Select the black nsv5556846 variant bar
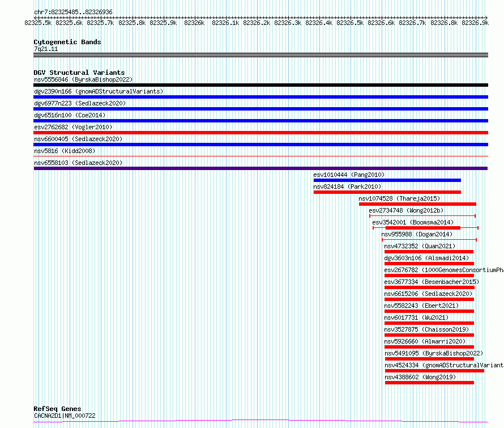This screenshot has height=428, width=504. coord(260,85)
